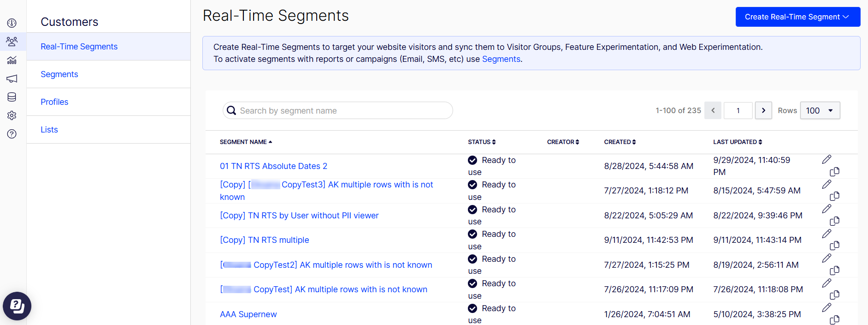
Task: Edit the 01 TN RTS Absolute Dates 2 segment
Action: coord(827,159)
